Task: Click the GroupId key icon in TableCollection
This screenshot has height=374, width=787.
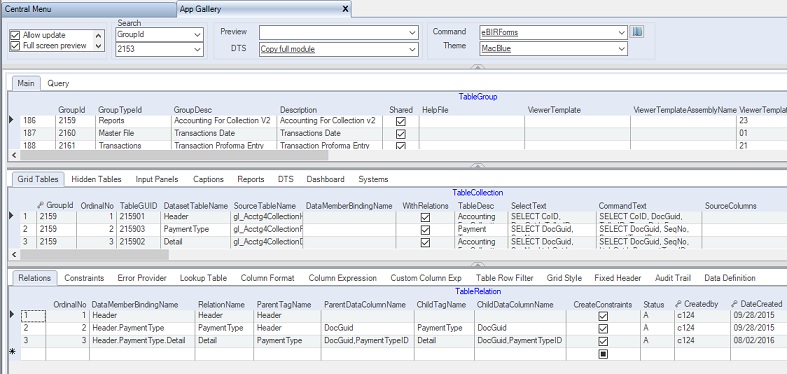Action: click(41, 205)
